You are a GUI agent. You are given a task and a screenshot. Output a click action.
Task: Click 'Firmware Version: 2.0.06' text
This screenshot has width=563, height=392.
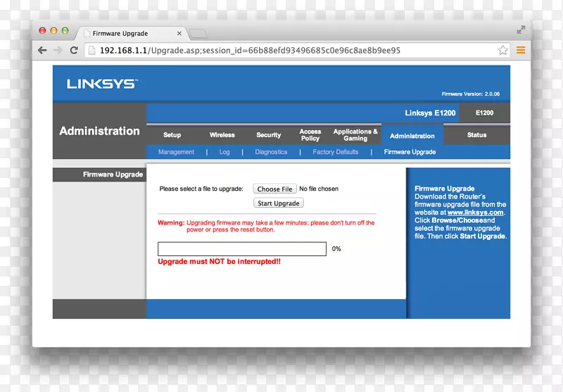470,94
